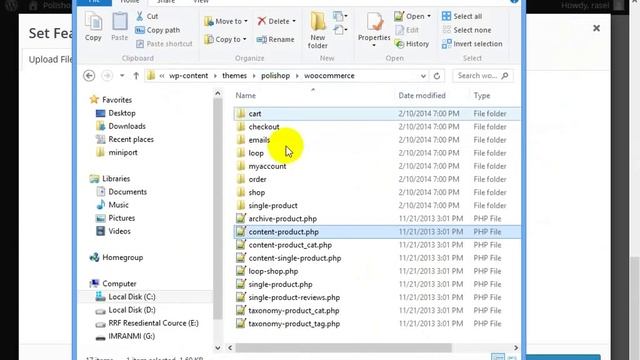Refresh the woocommerce folder view

pyautogui.click(x=437, y=76)
